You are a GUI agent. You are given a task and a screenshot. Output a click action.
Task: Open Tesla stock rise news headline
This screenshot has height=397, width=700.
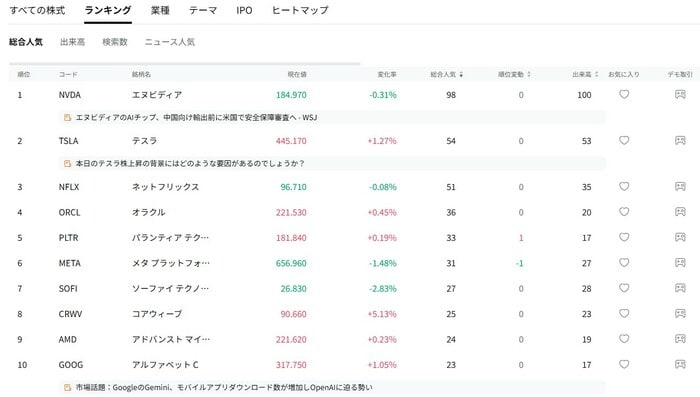190,163
